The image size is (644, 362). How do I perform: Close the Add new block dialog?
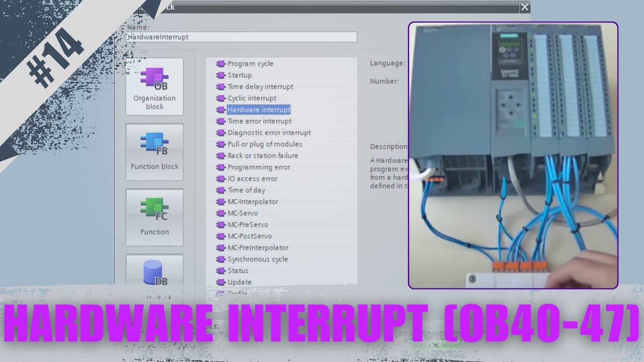tap(525, 7)
